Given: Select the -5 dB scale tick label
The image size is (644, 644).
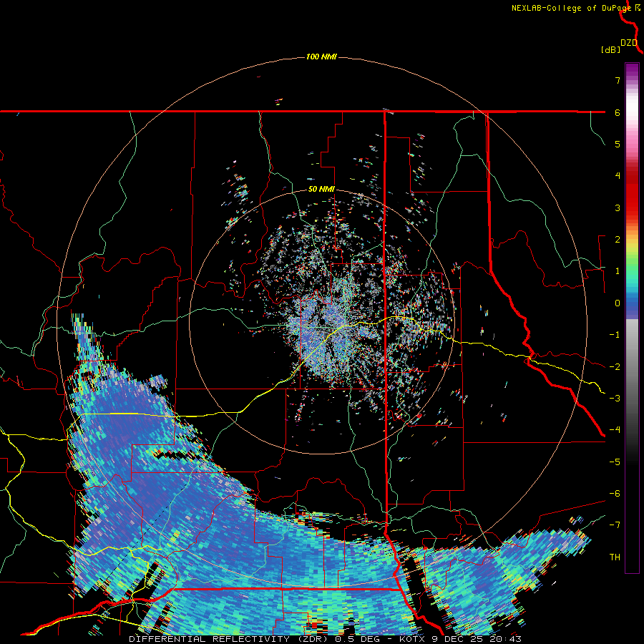Looking at the screenshot, I should (x=615, y=462).
